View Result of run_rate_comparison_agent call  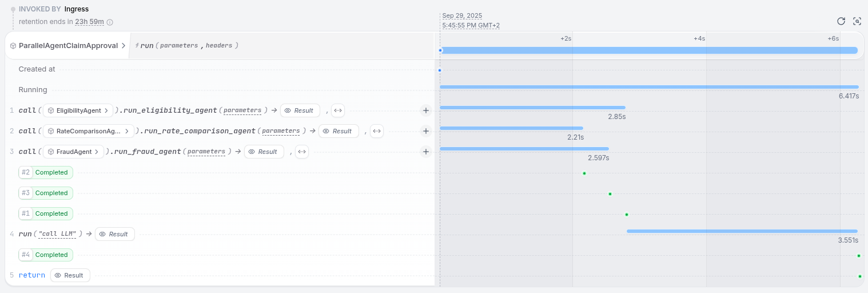click(x=339, y=131)
